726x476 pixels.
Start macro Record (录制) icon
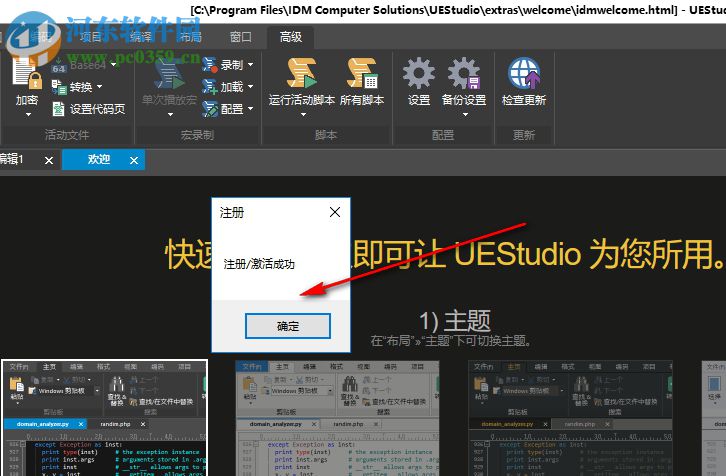point(210,65)
